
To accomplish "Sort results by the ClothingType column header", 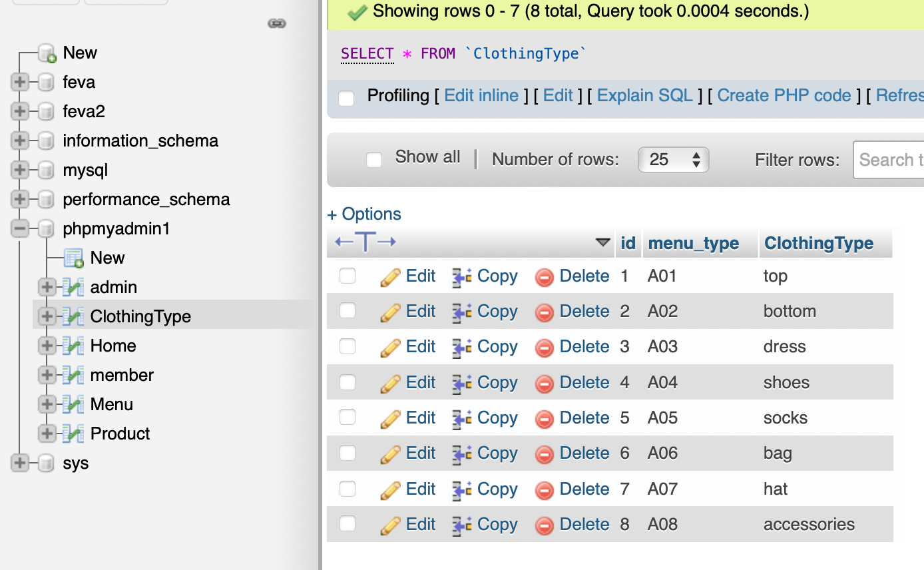I will coord(818,243).
